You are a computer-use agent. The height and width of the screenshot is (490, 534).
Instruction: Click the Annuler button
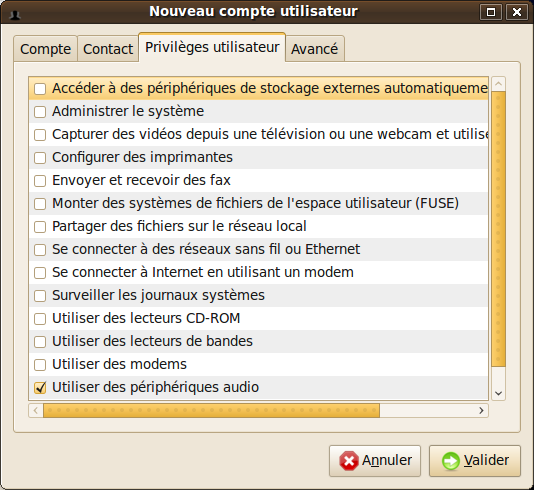tap(375, 461)
